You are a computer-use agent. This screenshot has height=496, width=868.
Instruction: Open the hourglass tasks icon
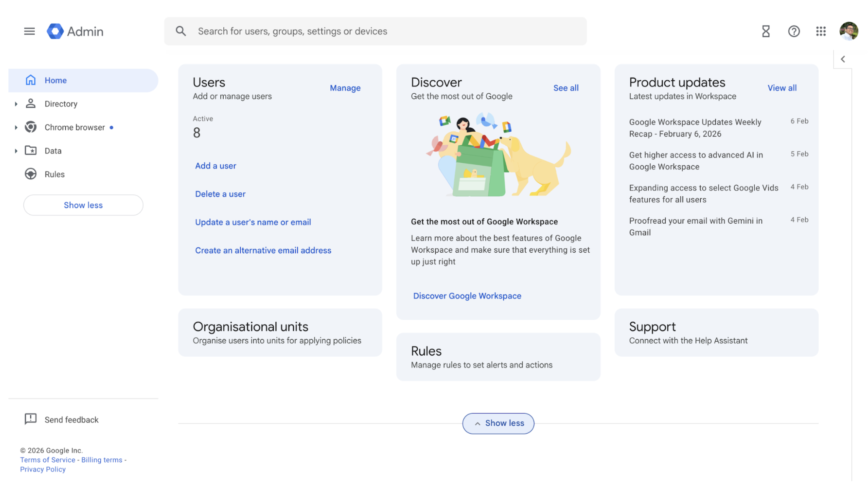tap(766, 31)
